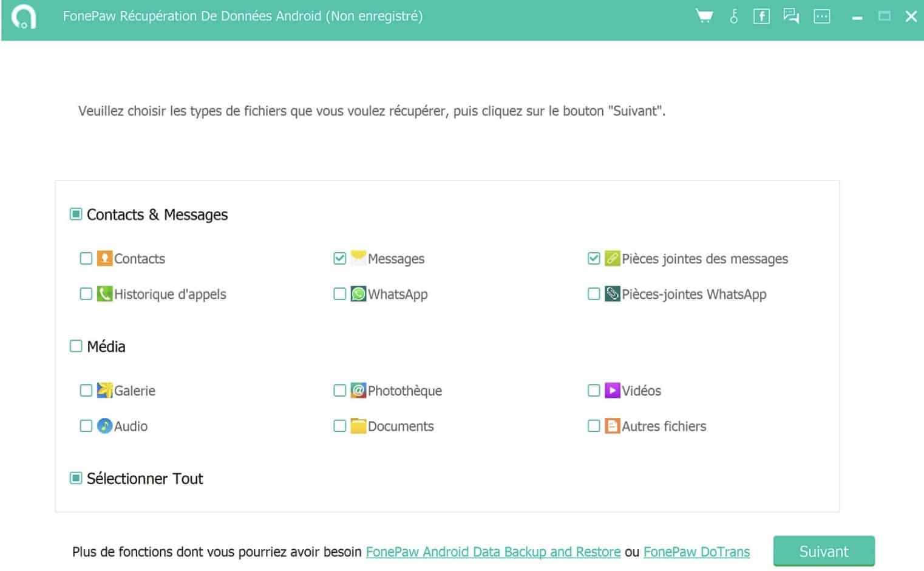Click the WhatsApp green icon
924x571 pixels.
point(359,294)
